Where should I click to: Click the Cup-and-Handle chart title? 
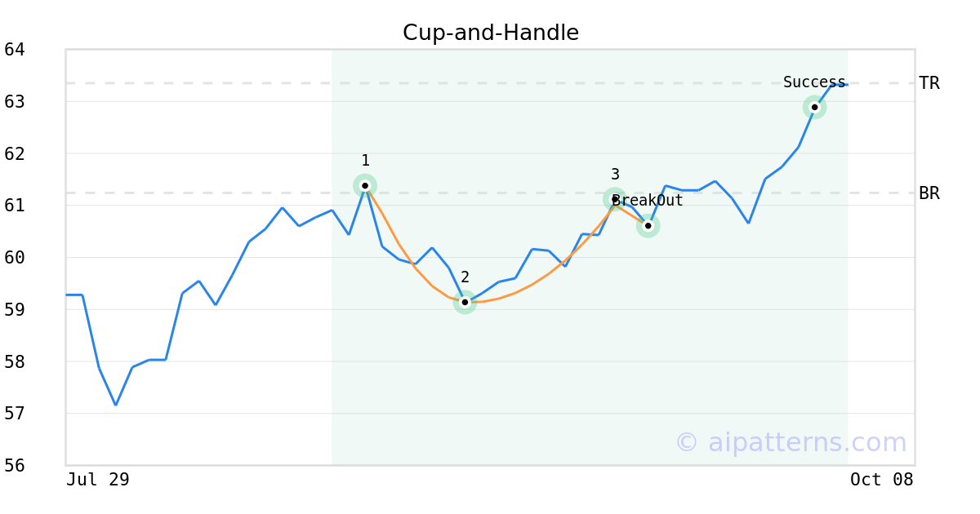(491, 33)
